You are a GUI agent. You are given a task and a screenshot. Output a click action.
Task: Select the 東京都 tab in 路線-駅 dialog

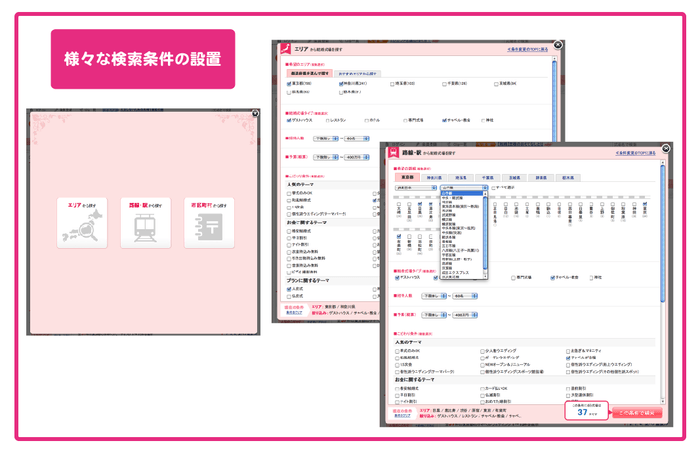coord(407,177)
